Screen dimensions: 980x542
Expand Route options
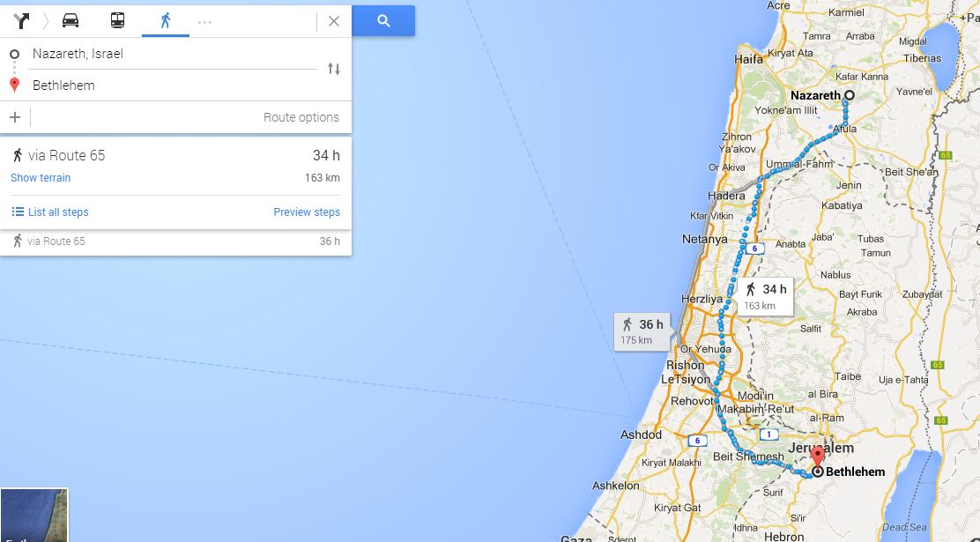point(301,117)
